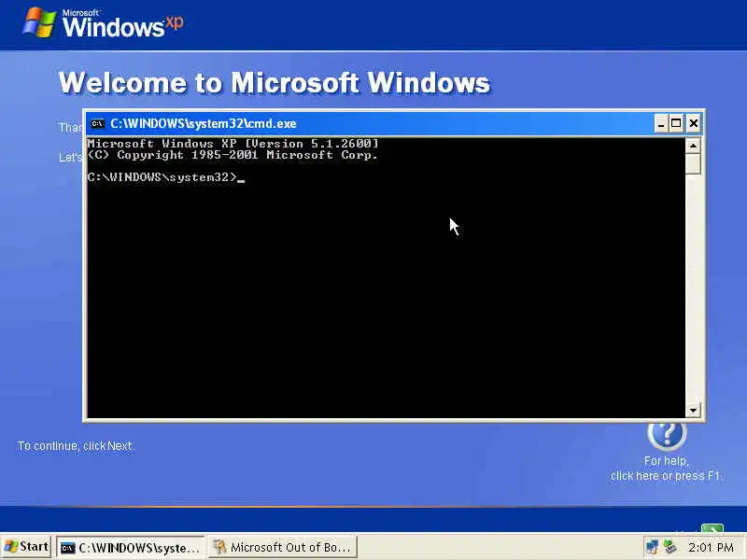The width and height of the screenshot is (747, 560).
Task: Click the cmd.exe title bar system icon
Action: 97,124
